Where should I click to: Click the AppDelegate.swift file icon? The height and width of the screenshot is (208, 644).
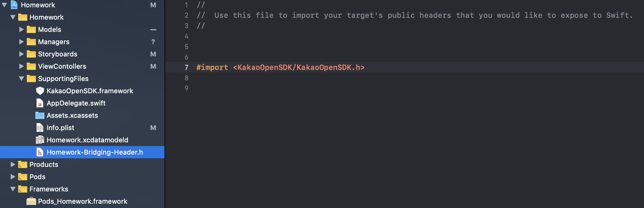pyautogui.click(x=40, y=103)
